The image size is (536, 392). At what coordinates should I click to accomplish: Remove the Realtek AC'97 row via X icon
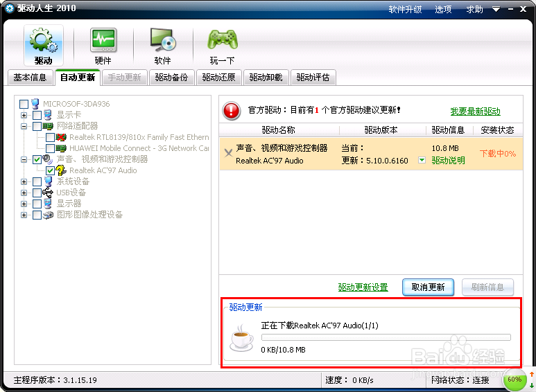point(228,153)
